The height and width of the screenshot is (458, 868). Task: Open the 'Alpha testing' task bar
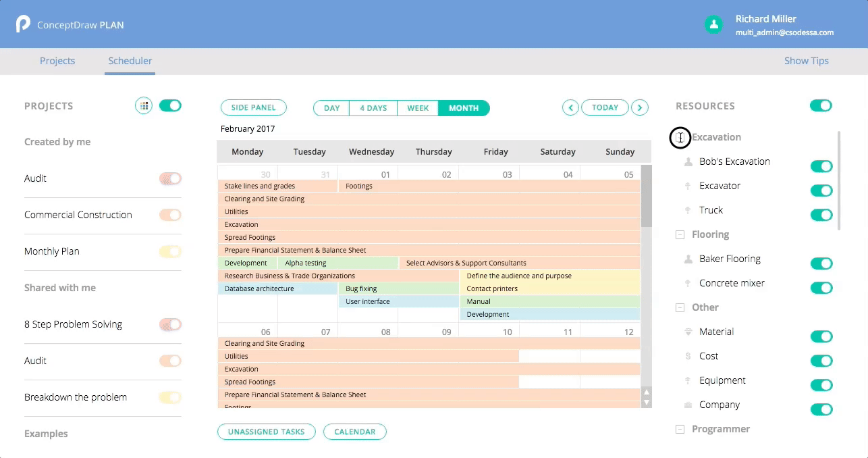pos(338,263)
